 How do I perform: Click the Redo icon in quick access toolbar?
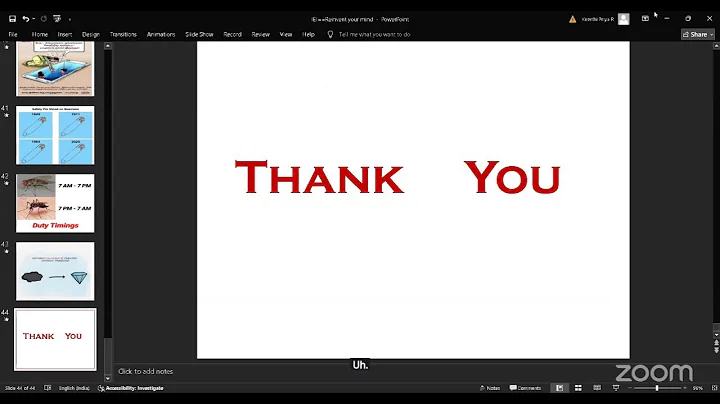(44, 19)
